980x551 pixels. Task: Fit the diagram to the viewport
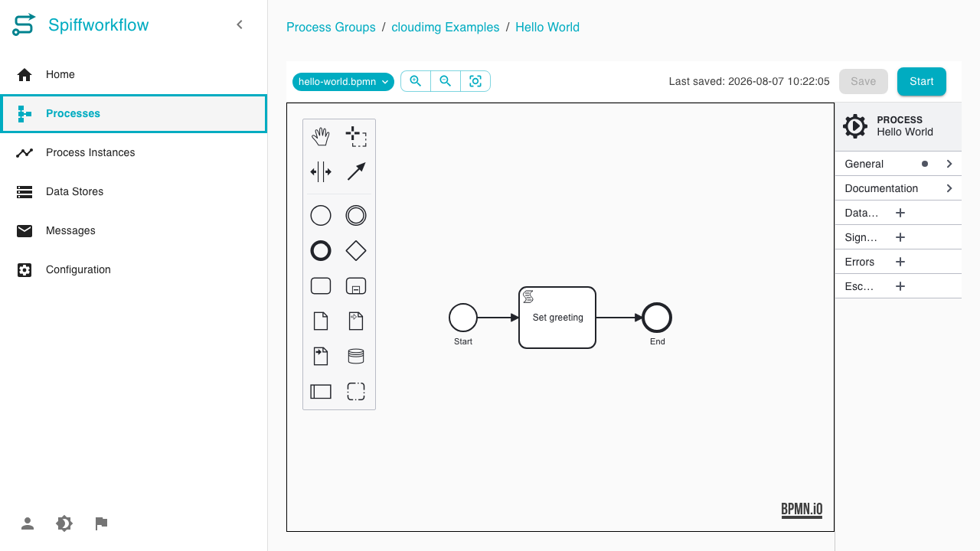(x=475, y=81)
